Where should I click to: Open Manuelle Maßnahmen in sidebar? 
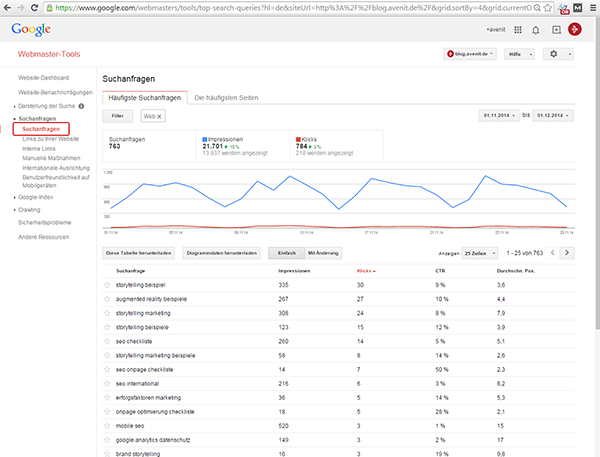point(51,158)
